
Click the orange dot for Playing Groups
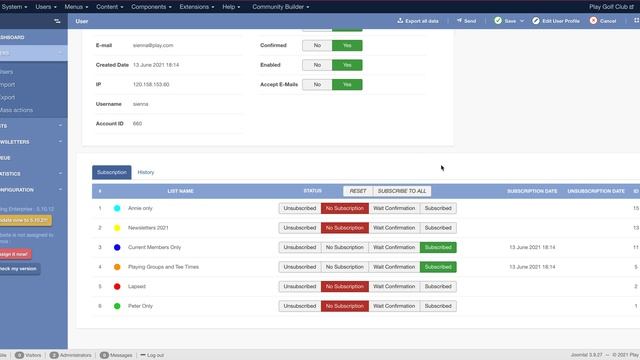tap(117, 267)
